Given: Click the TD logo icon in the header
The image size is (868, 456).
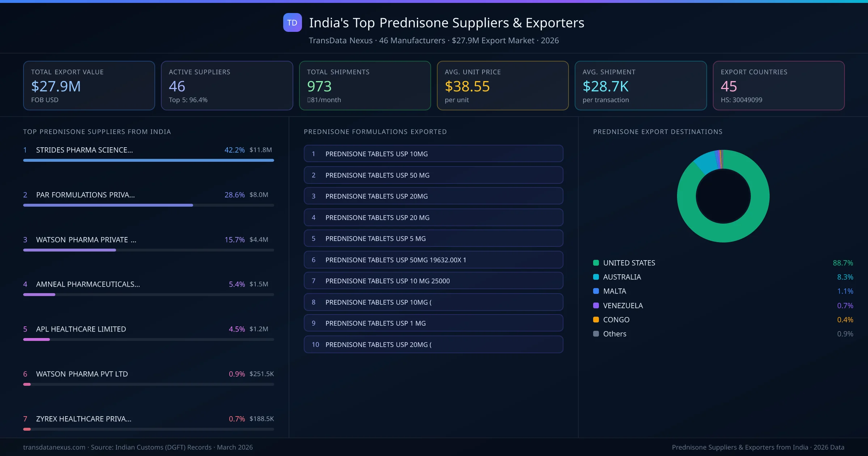Looking at the screenshot, I should (292, 23).
